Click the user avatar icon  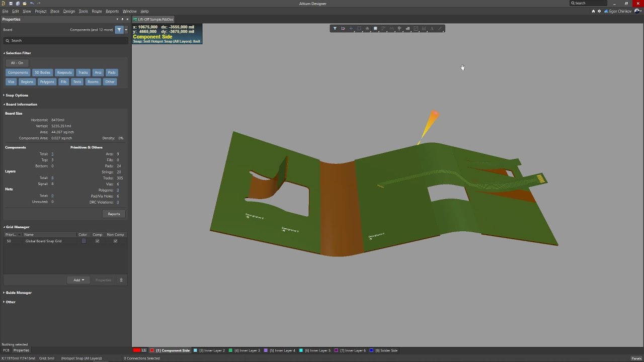[x=638, y=11]
